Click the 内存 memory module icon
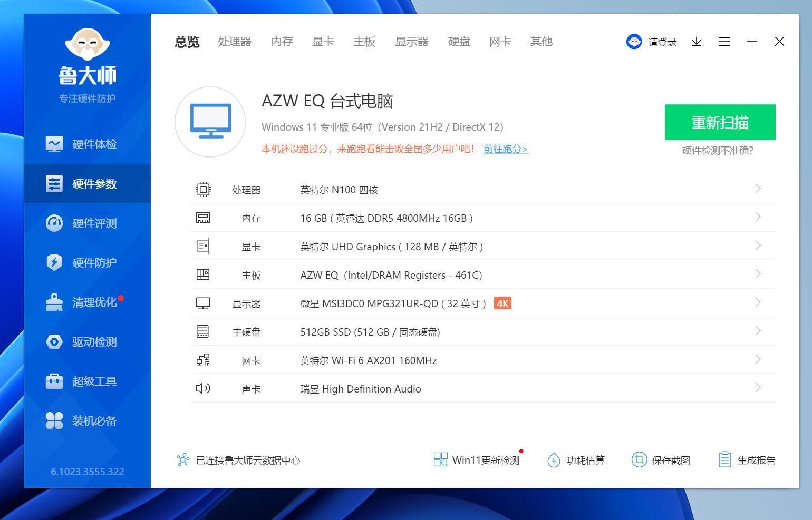 pos(203,218)
